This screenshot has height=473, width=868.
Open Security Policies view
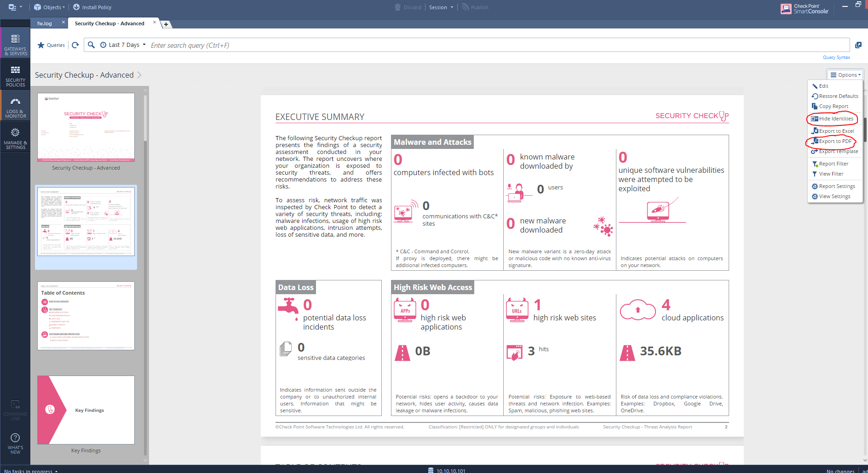pos(15,76)
